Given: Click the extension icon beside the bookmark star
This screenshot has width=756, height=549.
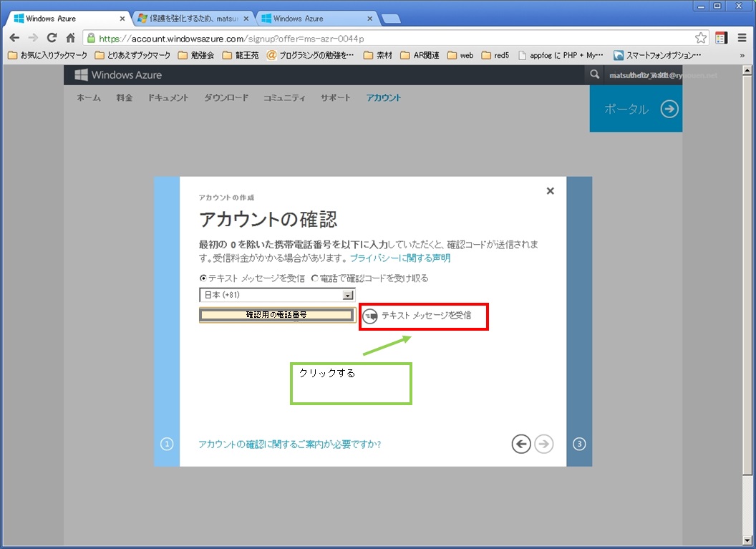Looking at the screenshot, I should (x=722, y=38).
